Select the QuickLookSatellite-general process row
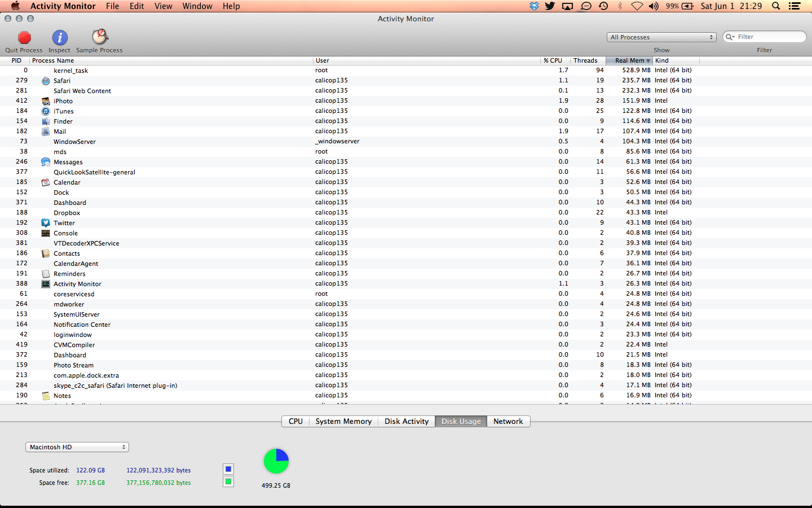812x508 pixels. [406, 172]
